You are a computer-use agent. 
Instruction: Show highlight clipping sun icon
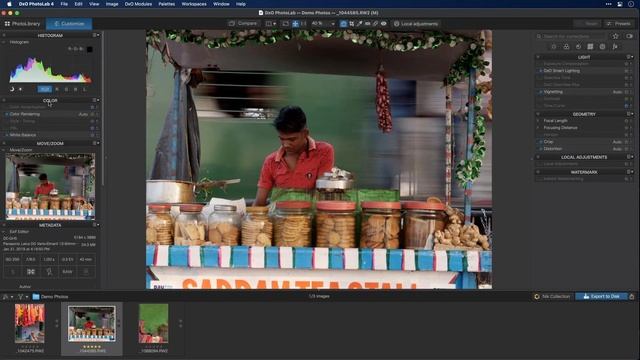20,89
